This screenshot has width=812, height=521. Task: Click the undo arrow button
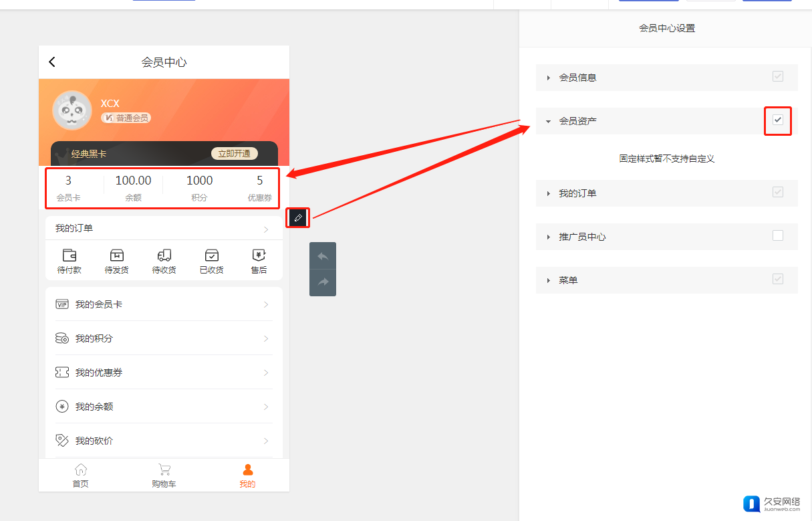tap(323, 256)
